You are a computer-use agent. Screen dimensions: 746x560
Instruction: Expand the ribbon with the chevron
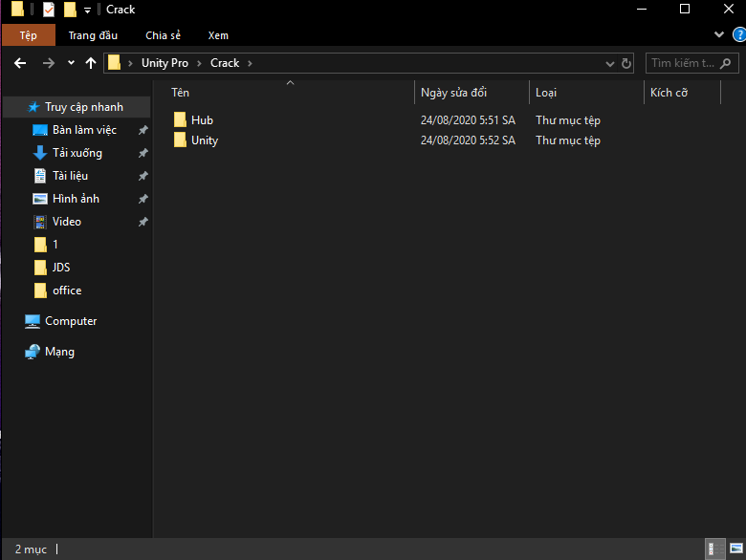pos(720,35)
